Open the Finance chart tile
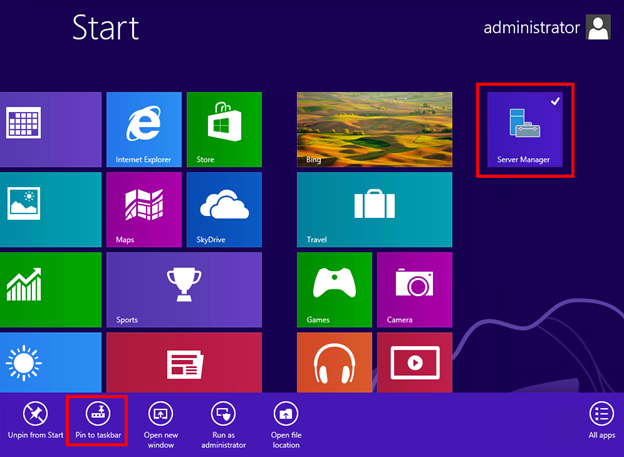This screenshot has width=624, height=457. (51, 290)
